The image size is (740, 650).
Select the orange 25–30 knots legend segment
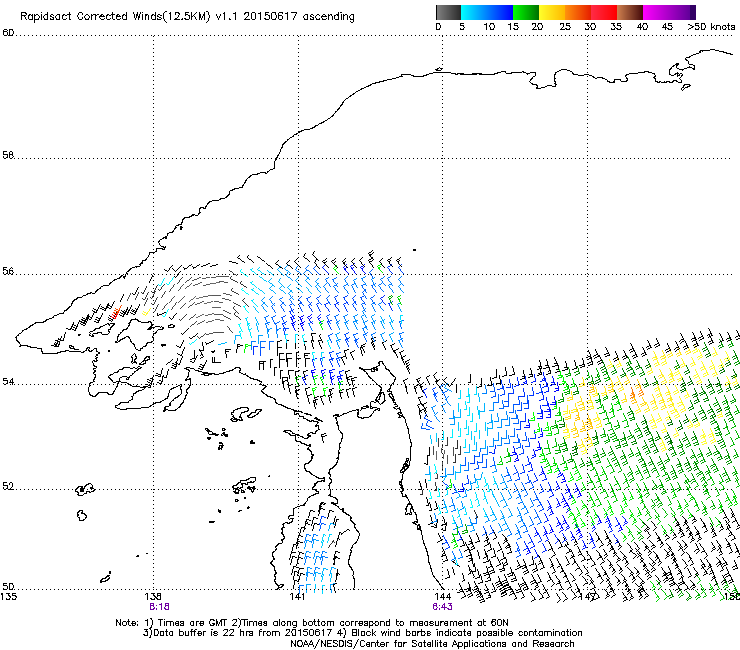[578, 12]
